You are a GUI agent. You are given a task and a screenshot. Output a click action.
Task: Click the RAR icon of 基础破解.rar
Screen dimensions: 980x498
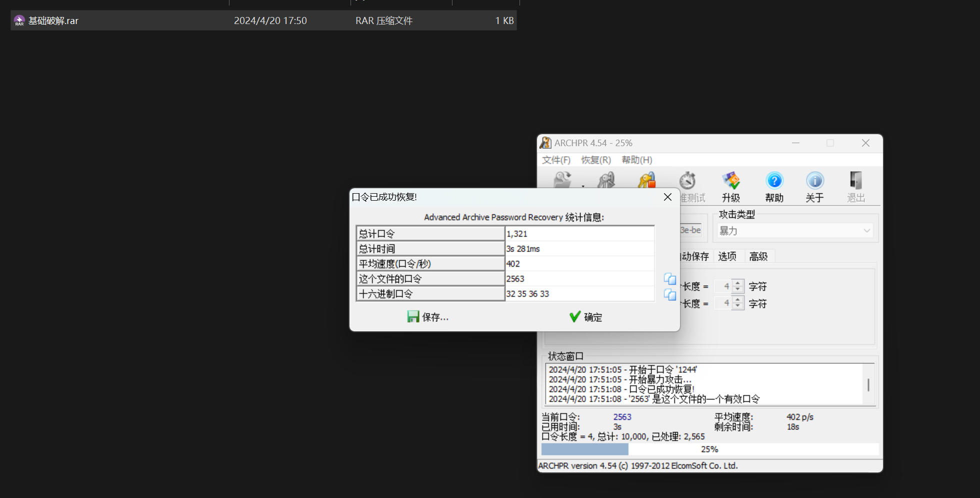19,21
